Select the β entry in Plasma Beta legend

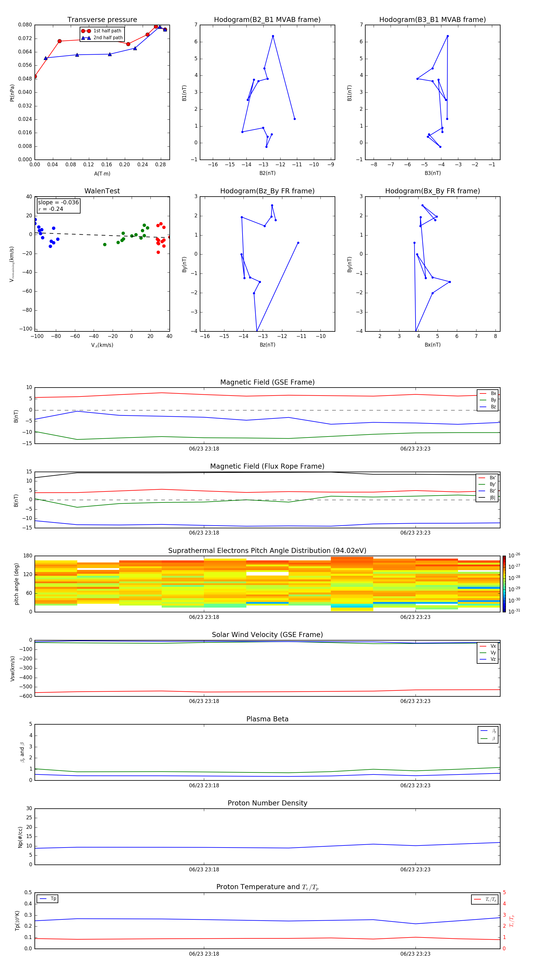point(488,739)
